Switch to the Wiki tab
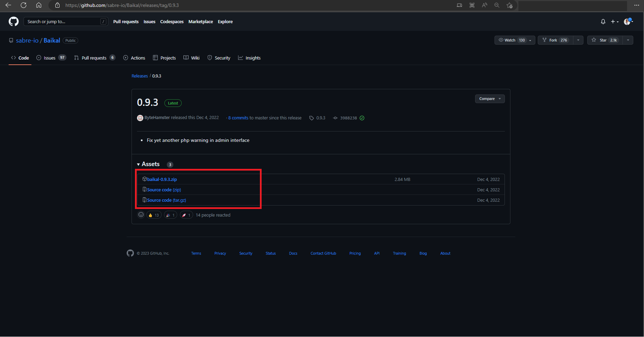The image size is (644, 337). 191,58
